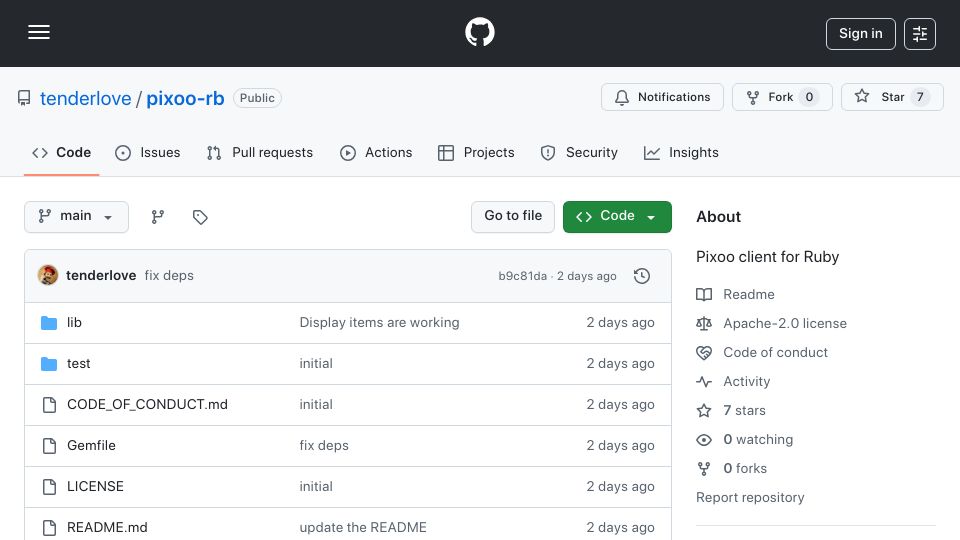The image size is (960, 540).
Task: Click the fork count badge 0
Action: point(809,97)
